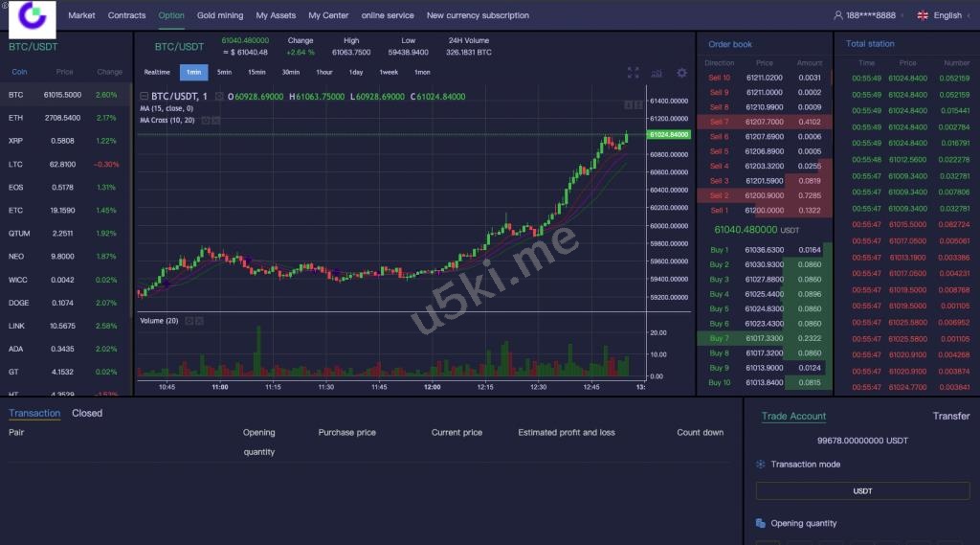Open the chart indicators icon

657,73
